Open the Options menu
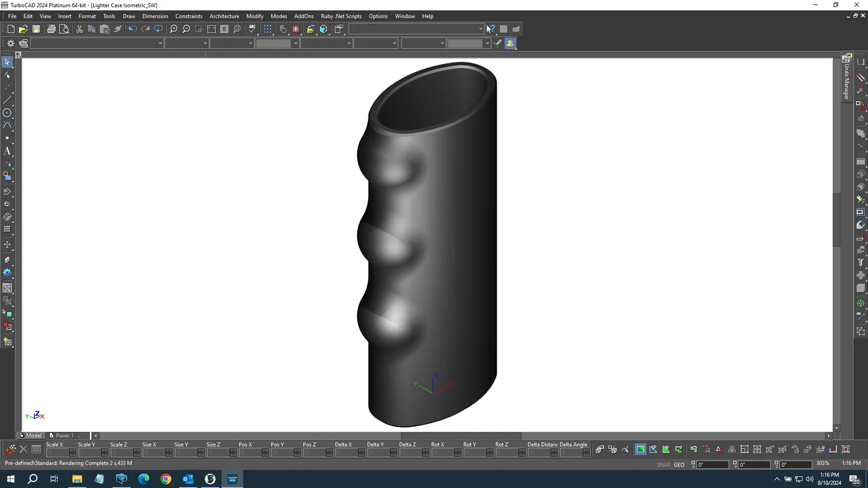The height and width of the screenshot is (488, 868). click(x=378, y=16)
